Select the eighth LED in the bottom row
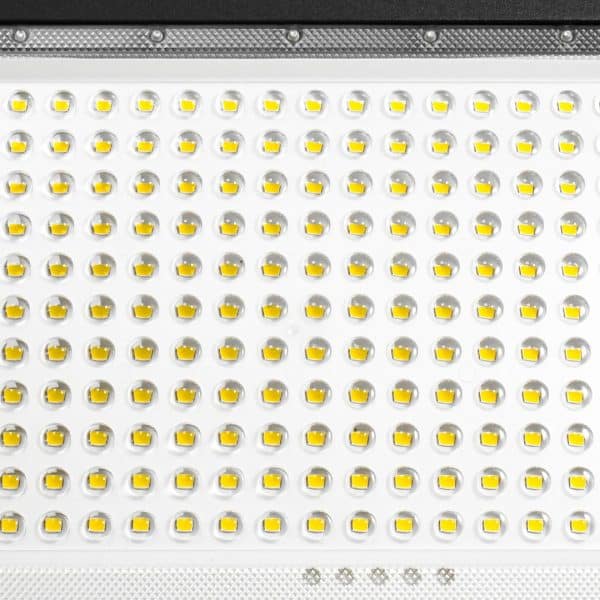The image size is (600, 600). (x=318, y=524)
